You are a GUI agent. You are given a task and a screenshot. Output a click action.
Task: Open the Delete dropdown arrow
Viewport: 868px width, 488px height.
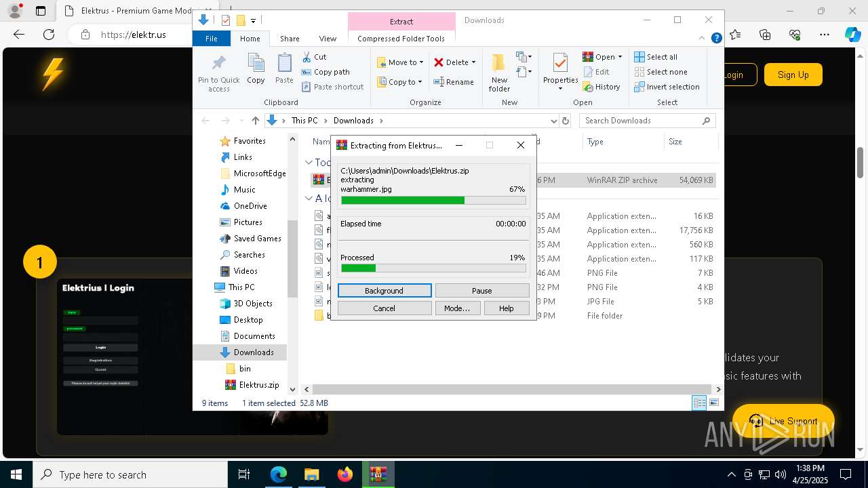[x=473, y=62]
